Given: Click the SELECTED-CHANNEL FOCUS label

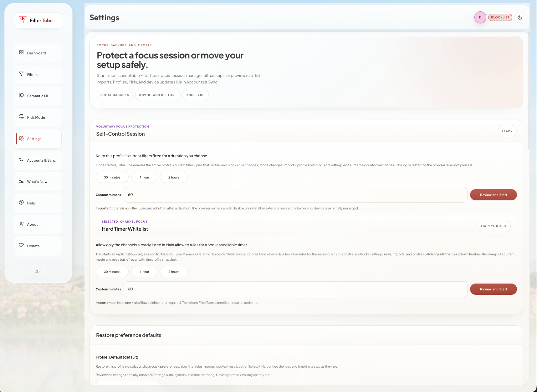Looking at the screenshot, I should tap(125, 222).
